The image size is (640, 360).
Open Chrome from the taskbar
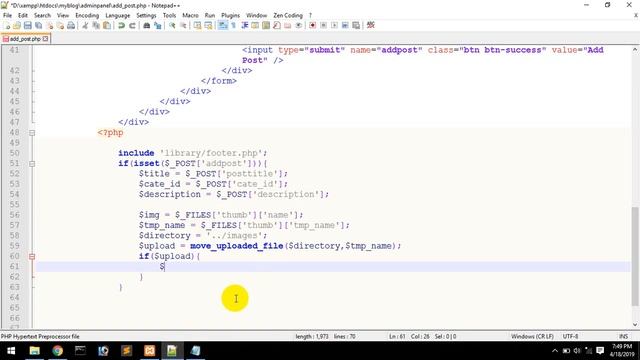pyautogui.click(x=58, y=351)
